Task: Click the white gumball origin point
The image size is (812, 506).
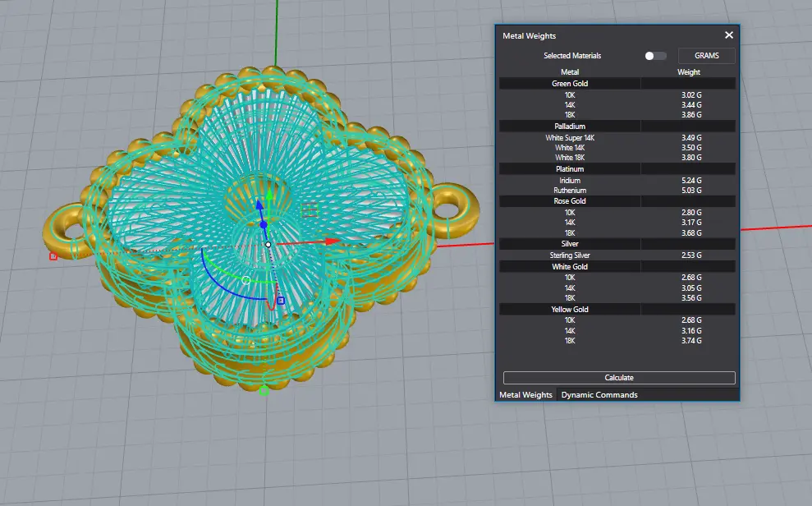Action: point(268,245)
